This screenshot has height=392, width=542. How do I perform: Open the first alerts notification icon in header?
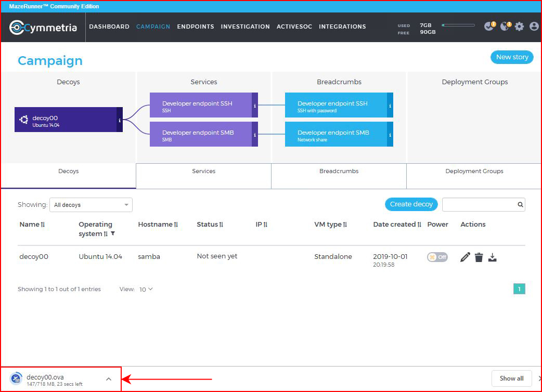coord(490,26)
